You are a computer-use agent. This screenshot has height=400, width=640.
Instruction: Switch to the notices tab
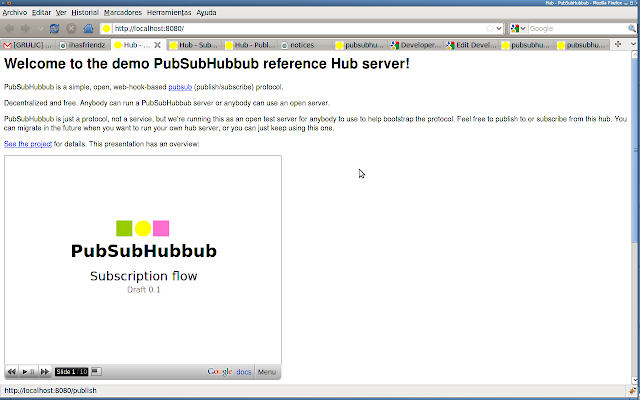coord(305,45)
